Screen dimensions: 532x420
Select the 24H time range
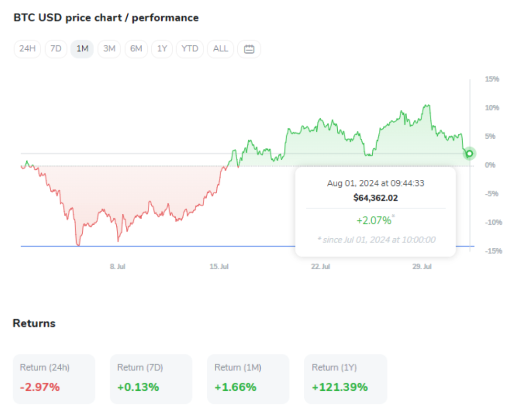pyautogui.click(x=28, y=49)
